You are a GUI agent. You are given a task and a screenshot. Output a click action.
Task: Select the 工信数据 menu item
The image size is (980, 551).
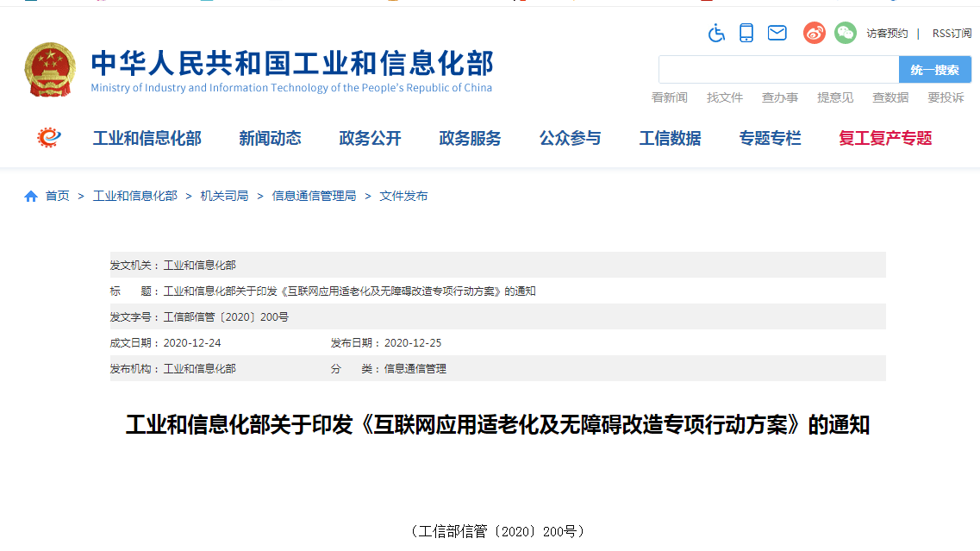click(671, 137)
